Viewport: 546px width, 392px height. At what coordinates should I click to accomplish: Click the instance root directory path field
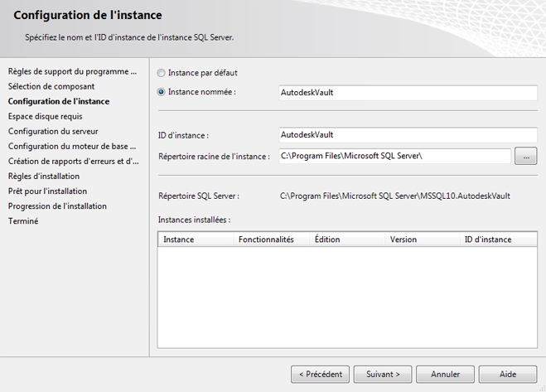(394, 156)
